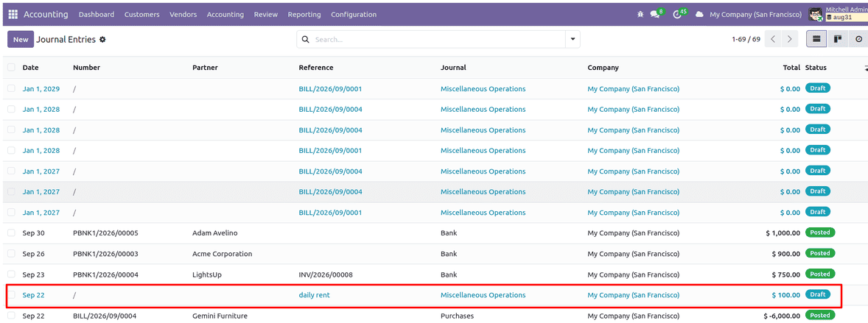Switch to list view

pyautogui.click(x=816, y=39)
